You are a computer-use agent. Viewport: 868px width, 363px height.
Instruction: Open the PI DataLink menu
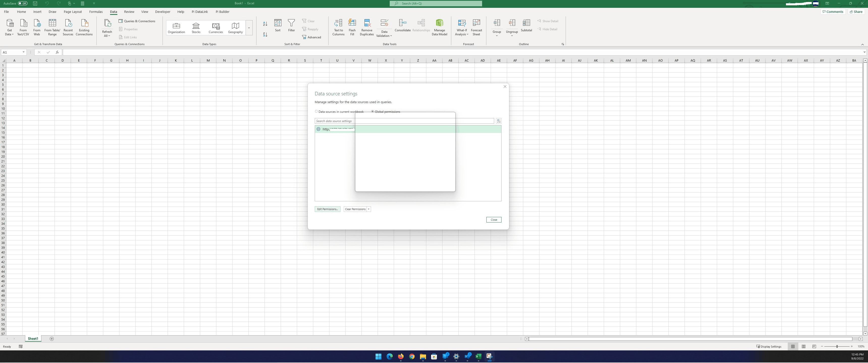(x=200, y=11)
